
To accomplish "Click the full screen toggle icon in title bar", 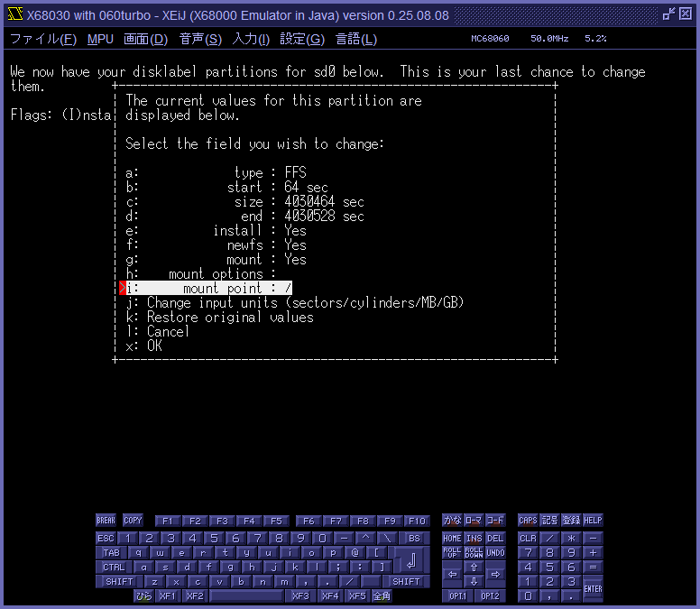I will click(668, 14).
